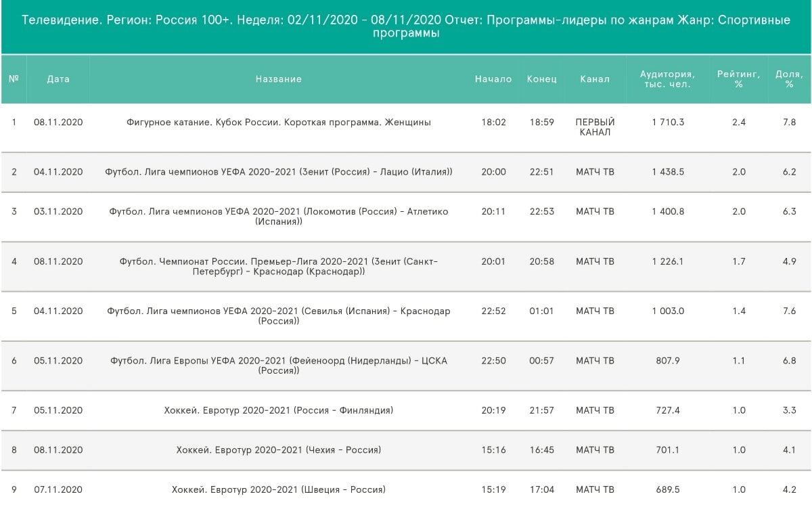Click end time 22:51
Viewport: 812px width, 507px height.
[542, 172]
